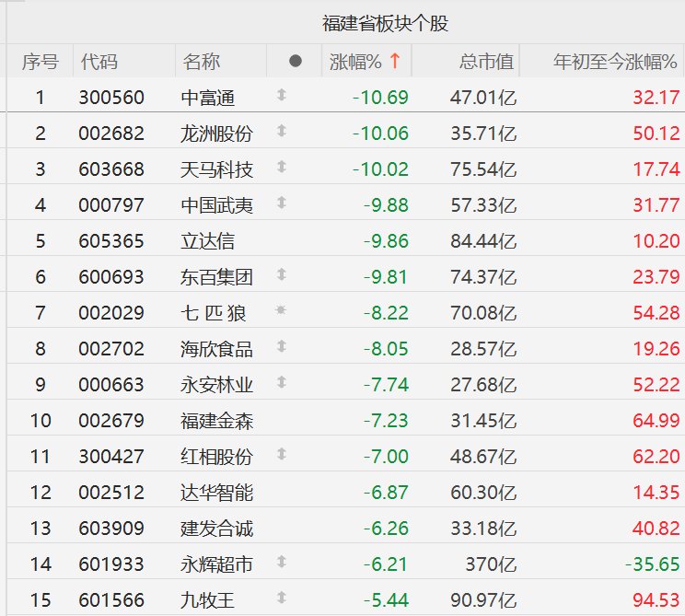
Task: Click the marker icon beside 中国武夷
Action: (282, 203)
